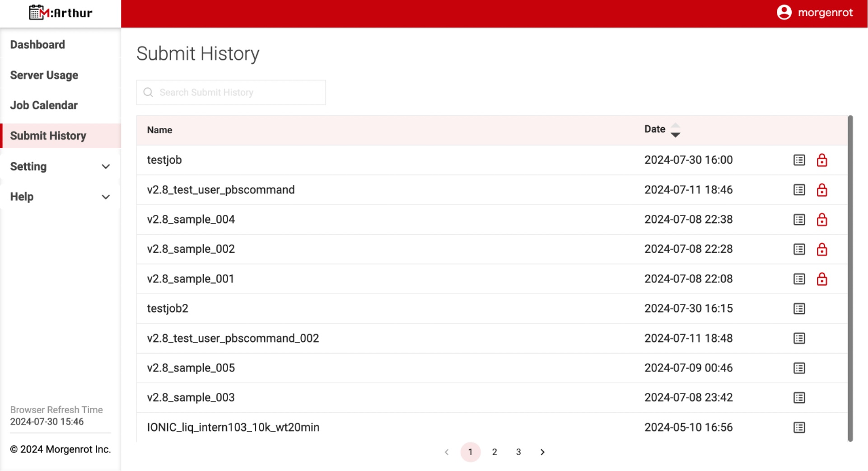Open details icon for v2.8_test_user_pbscommand
868x471 pixels.
tap(799, 190)
